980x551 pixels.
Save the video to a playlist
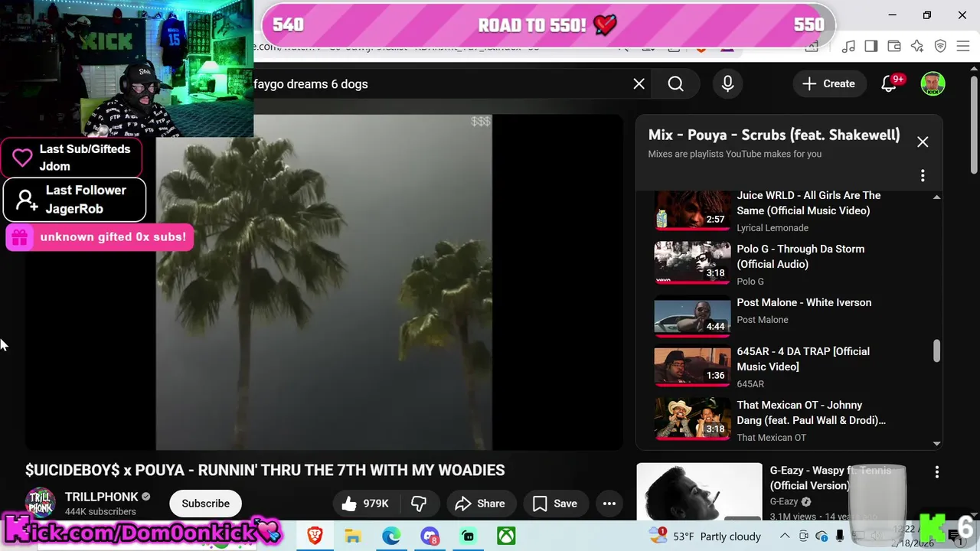tap(555, 504)
